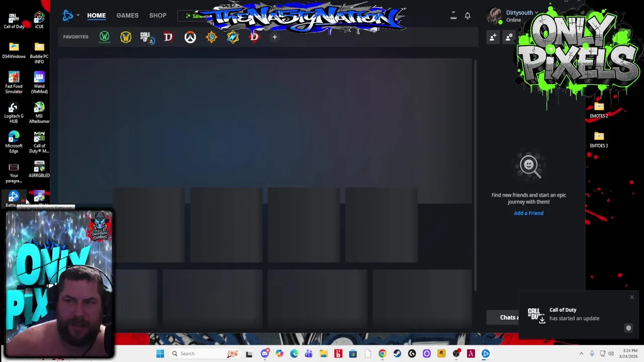Screen dimensions: 644x362
Task: Dismiss the Call of Duty update notification
Action: (x=632, y=297)
